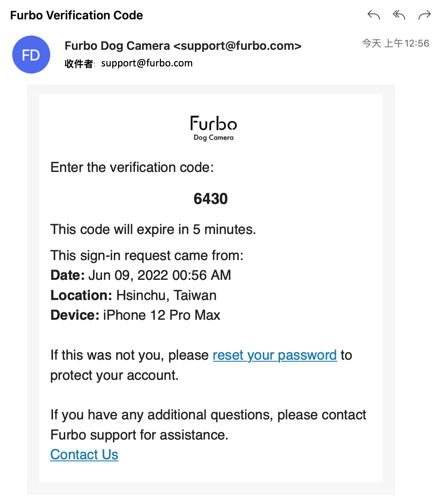Open the reset your password link
Image resolution: width=448 pixels, height=498 pixels.
(274, 355)
